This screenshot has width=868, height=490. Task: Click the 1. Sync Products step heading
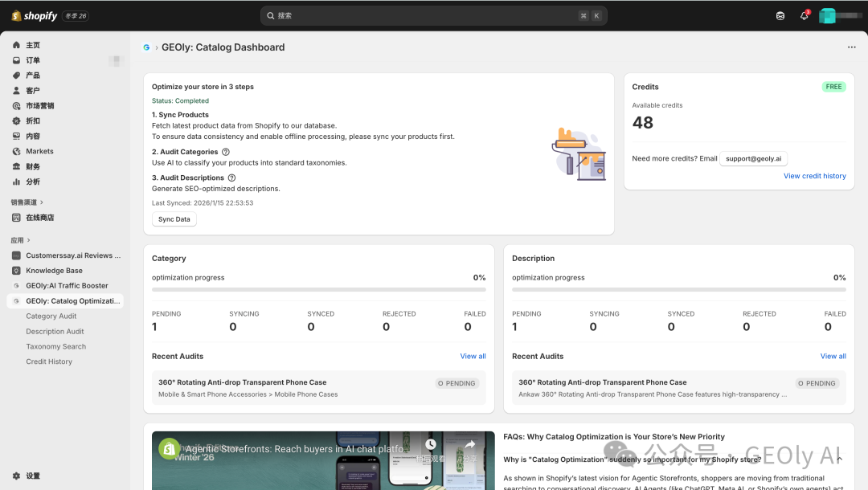click(180, 115)
